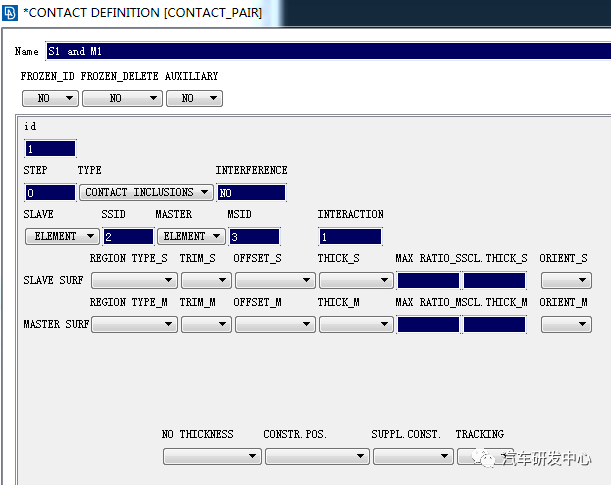Click the STEP input field

50,193
